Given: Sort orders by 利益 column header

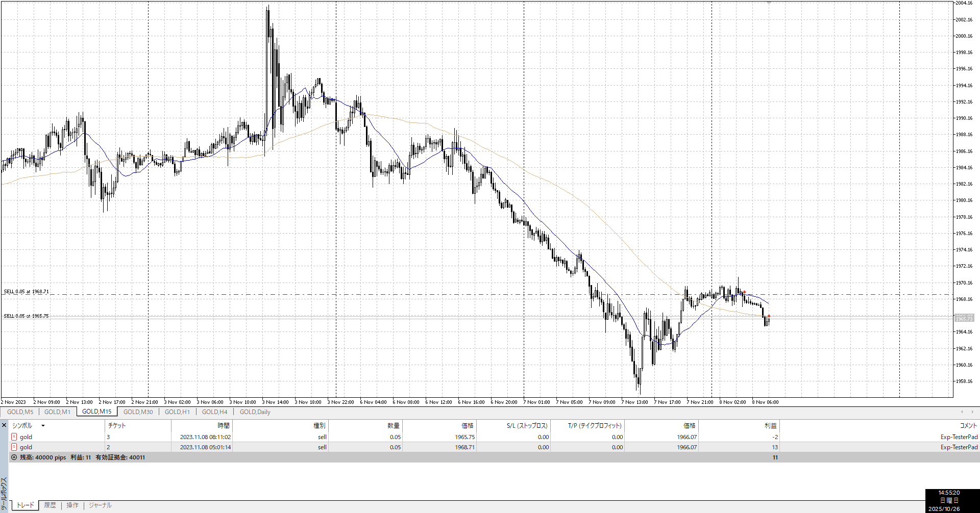Looking at the screenshot, I should pyautogui.click(x=770, y=426).
